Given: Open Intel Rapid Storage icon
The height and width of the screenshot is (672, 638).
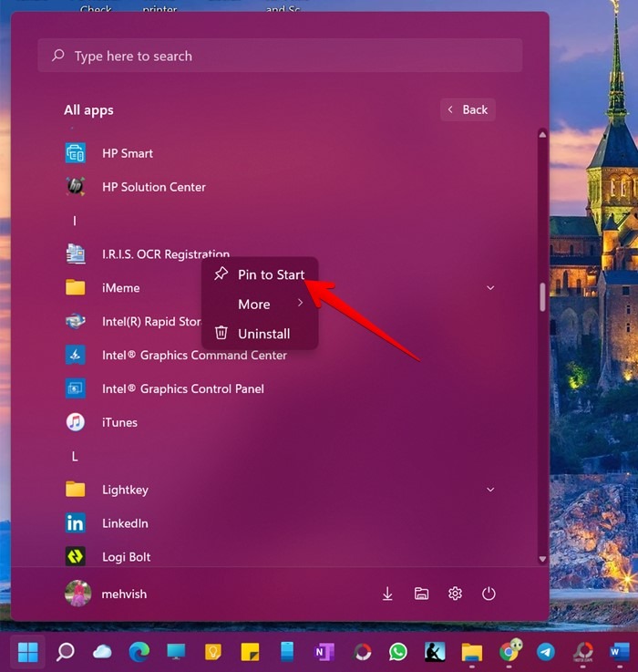Looking at the screenshot, I should (x=76, y=321).
